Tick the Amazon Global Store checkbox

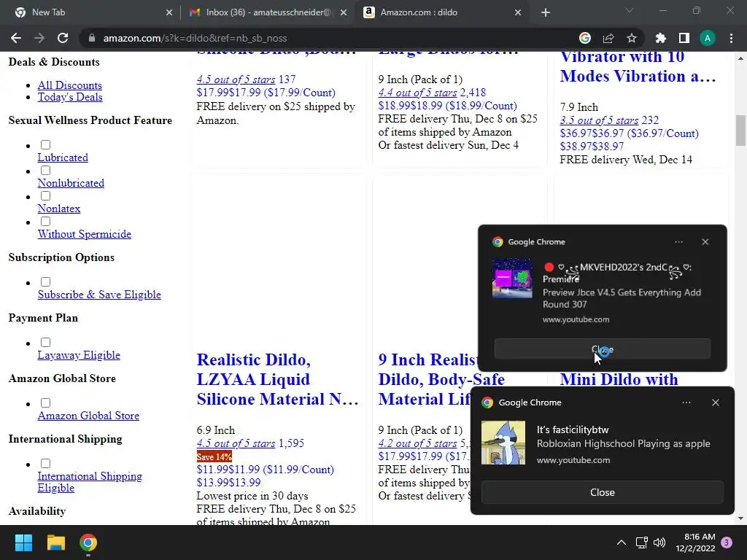(x=46, y=402)
